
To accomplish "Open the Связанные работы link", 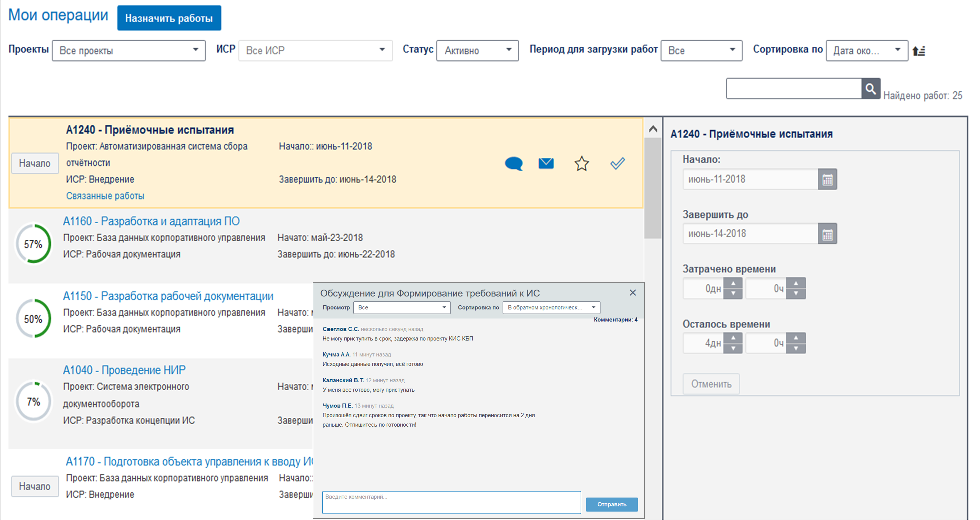I will tap(105, 196).
